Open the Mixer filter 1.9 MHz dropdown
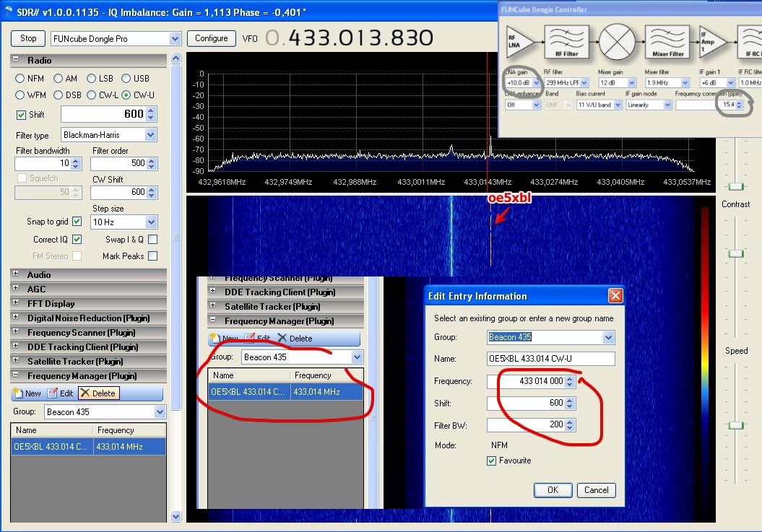The width and height of the screenshot is (762, 532). pyautogui.click(x=685, y=82)
